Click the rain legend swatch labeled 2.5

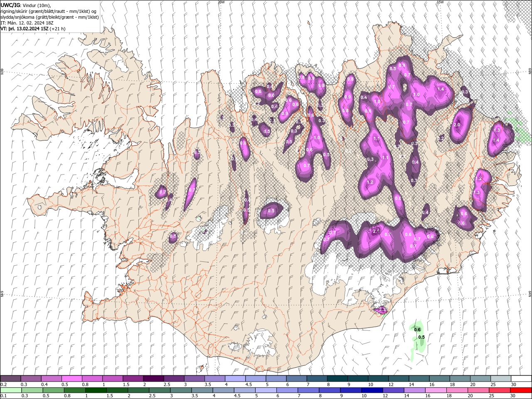[x=159, y=390]
